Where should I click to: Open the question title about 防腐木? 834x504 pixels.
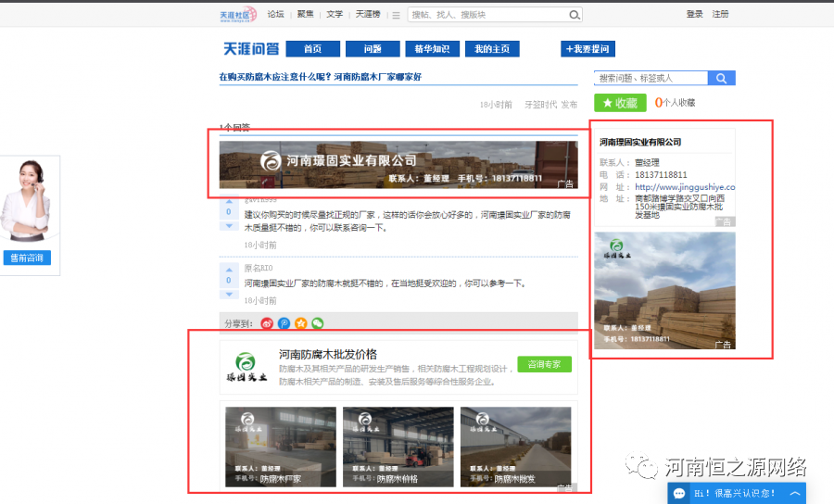coord(321,77)
